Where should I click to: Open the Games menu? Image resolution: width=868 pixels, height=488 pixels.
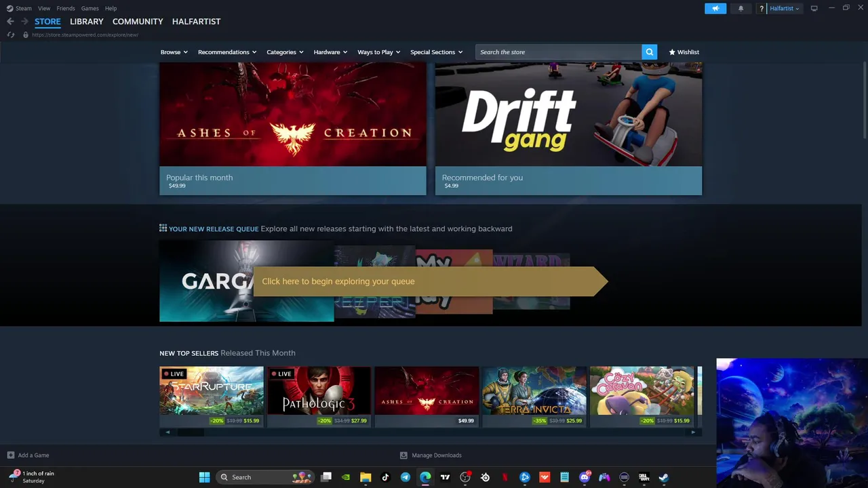[90, 8]
